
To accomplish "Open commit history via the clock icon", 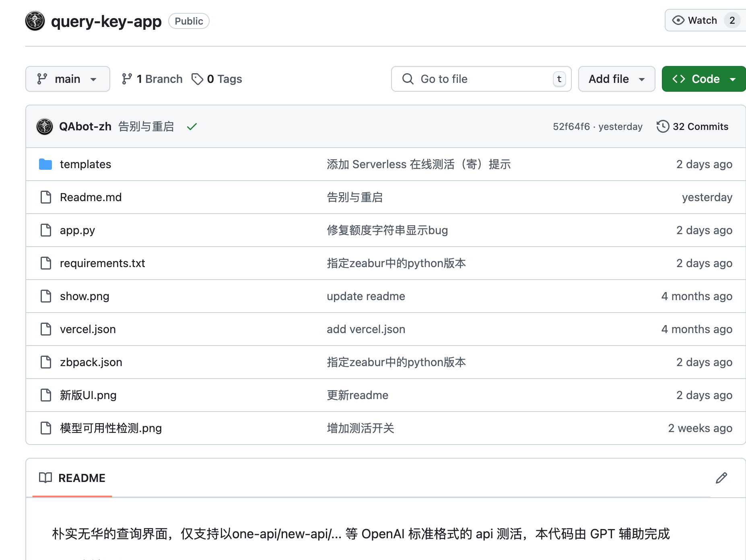I will click(x=662, y=127).
